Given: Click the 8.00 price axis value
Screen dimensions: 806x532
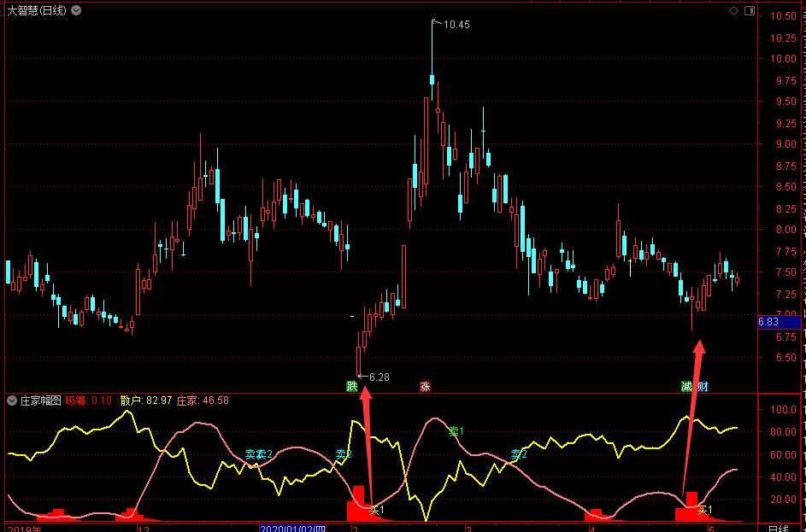Looking at the screenshot, I should pyautogui.click(x=786, y=230).
